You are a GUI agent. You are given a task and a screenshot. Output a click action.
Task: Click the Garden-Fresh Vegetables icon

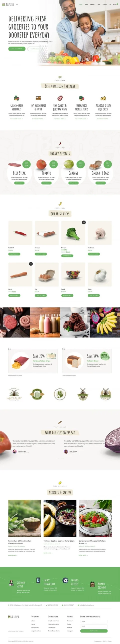tap(17, 98)
